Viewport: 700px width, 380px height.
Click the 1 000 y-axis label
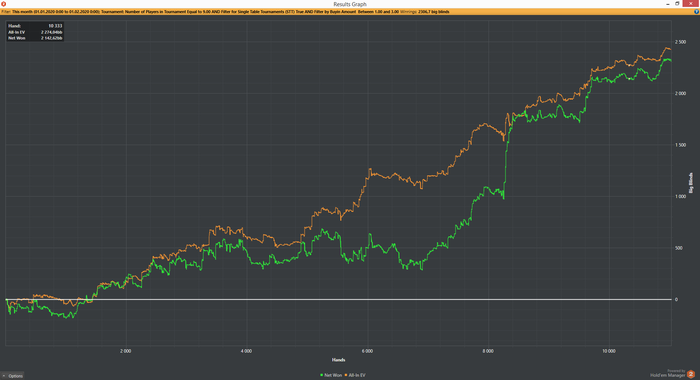(680, 196)
